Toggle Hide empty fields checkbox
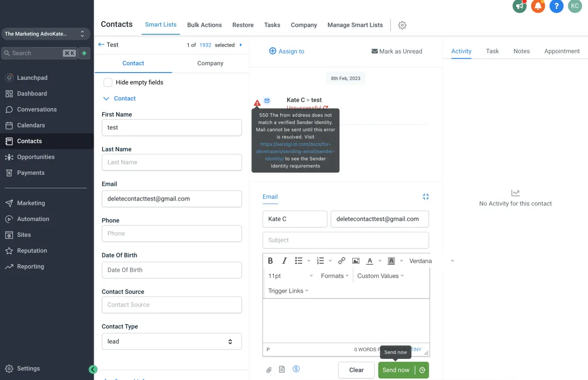 [x=108, y=82]
